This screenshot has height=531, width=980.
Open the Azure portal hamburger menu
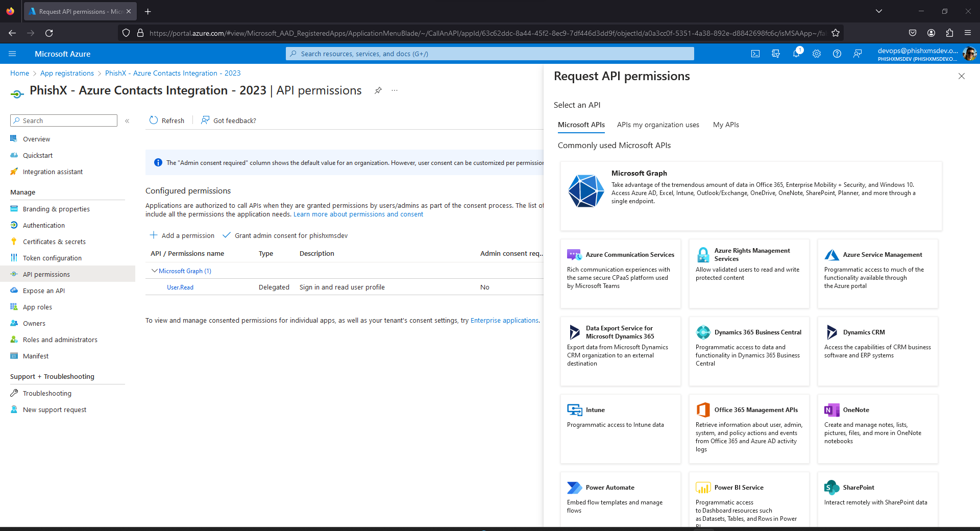click(13, 54)
